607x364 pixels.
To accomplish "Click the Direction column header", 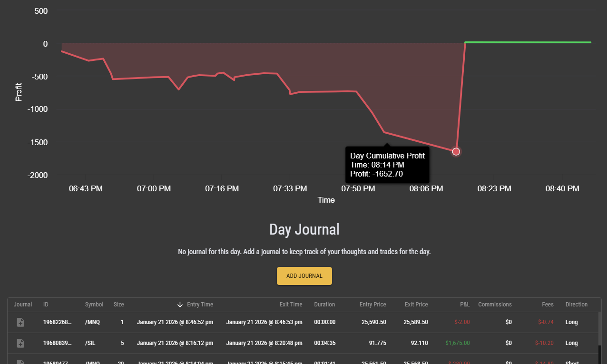I will tap(576, 305).
